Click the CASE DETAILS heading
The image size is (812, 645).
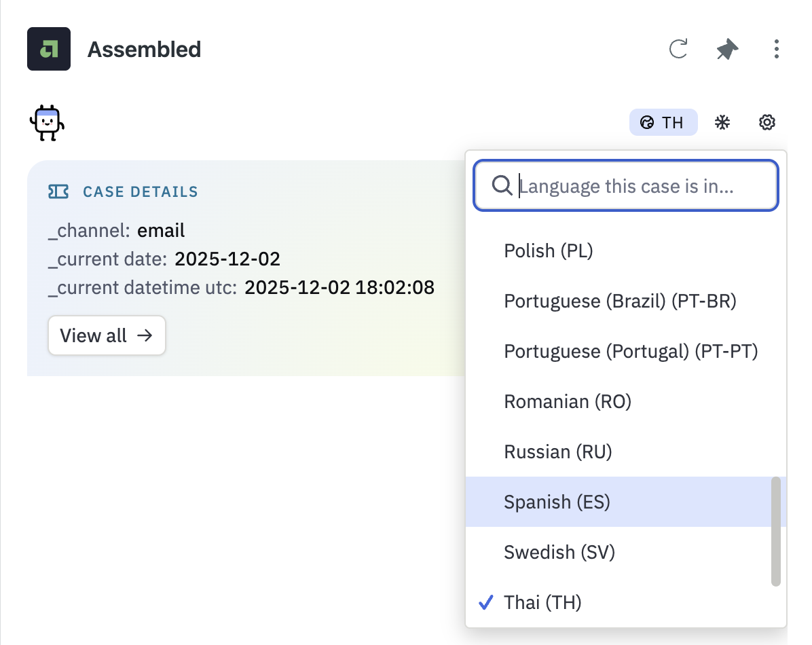point(141,191)
